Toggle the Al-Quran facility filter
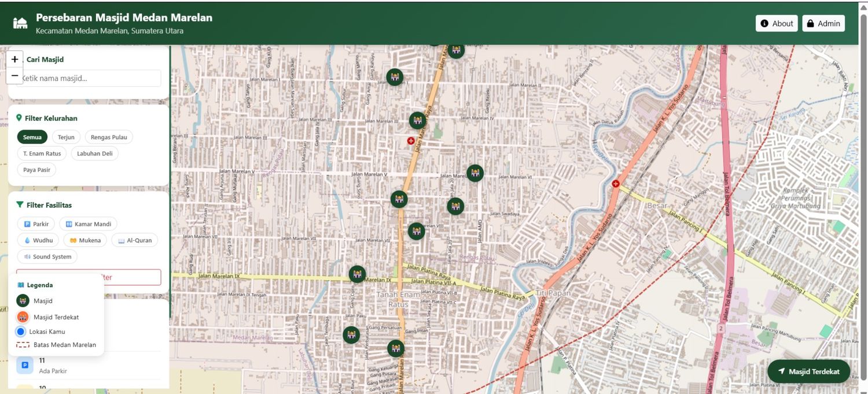868x394 pixels. pos(134,240)
